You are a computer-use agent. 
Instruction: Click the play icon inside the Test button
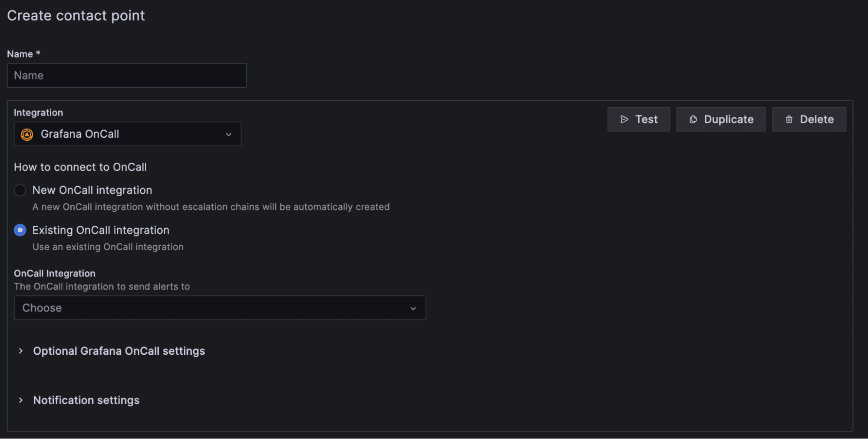pyautogui.click(x=624, y=119)
